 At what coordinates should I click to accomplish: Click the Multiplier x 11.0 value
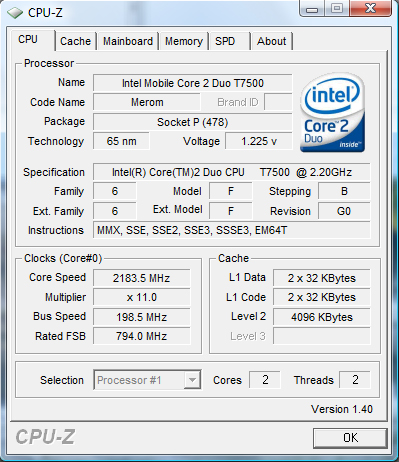[142, 297]
